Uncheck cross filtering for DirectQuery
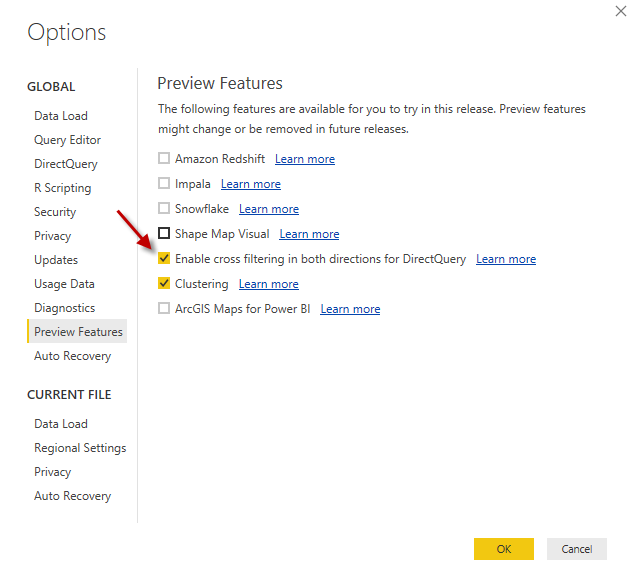The image size is (635, 587). [x=164, y=259]
